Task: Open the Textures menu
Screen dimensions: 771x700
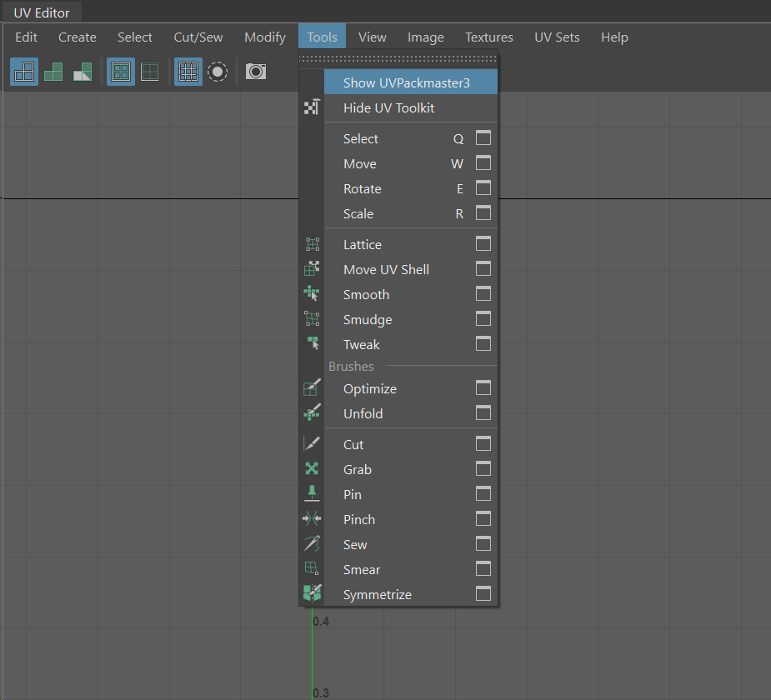Action: click(489, 37)
